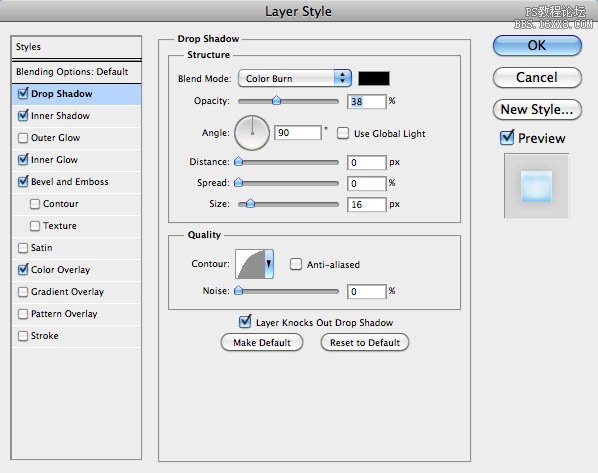Open the shadow color swatch
This screenshot has height=473, width=598.
pos(374,79)
